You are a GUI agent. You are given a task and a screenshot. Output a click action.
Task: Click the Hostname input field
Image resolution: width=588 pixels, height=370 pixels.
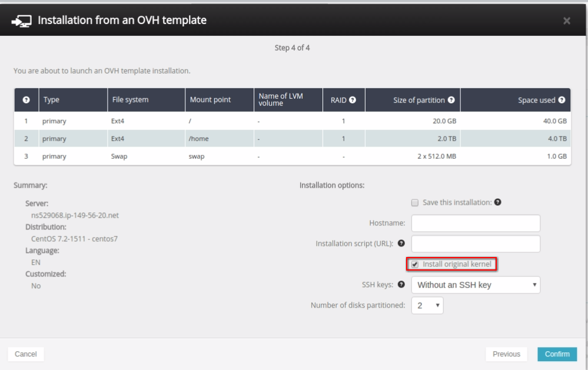tap(476, 223)
